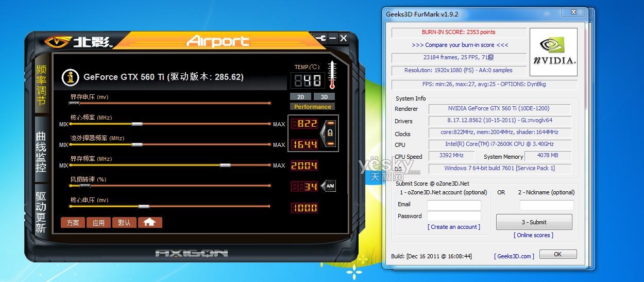Image resolution: width=644 pixels, height=282 pixels.
Task: Click the home icon button
Action: [150, 222]
